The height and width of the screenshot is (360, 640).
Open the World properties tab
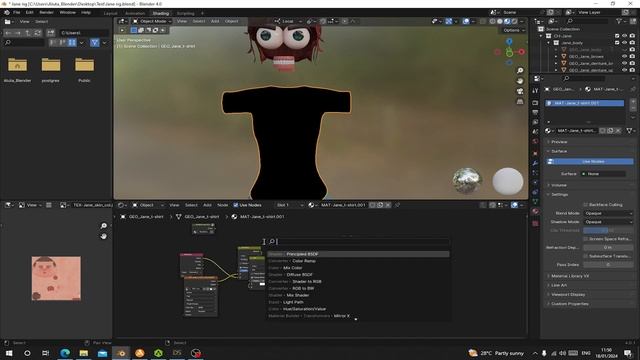coord(535,141)
